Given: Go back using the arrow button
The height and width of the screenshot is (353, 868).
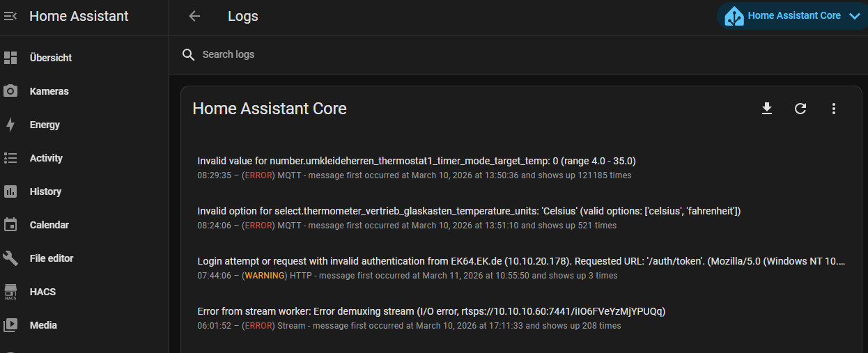Looking at the screenshot, I should [194, 17].
